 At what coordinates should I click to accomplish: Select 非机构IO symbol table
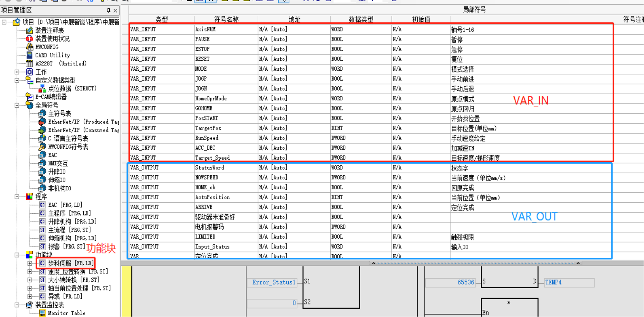point(60,189)
